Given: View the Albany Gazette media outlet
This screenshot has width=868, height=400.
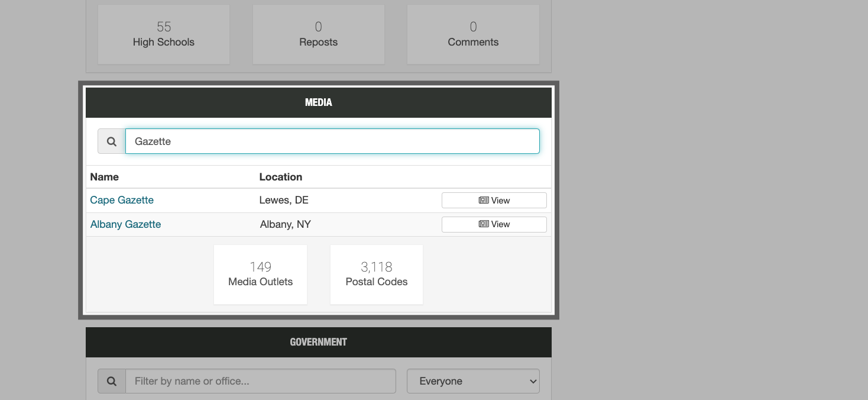Looking at the screenshot, I should [x=494, y=224].
